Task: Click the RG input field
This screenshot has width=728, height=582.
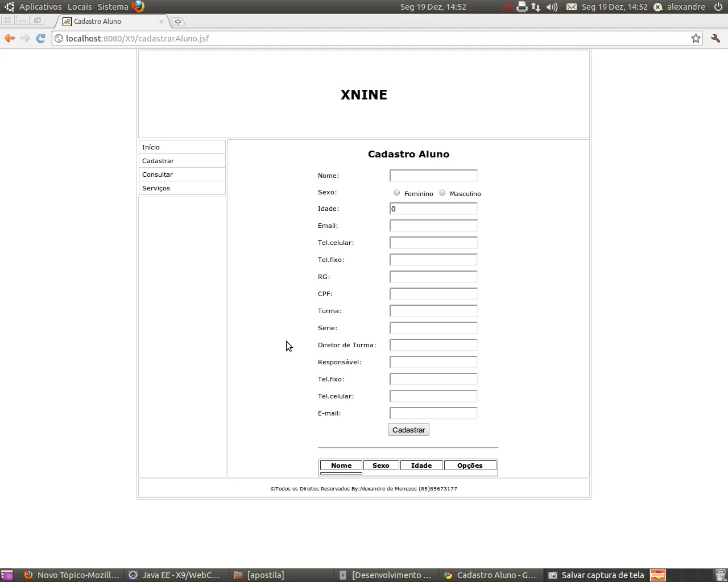Action: pos(433,277)
